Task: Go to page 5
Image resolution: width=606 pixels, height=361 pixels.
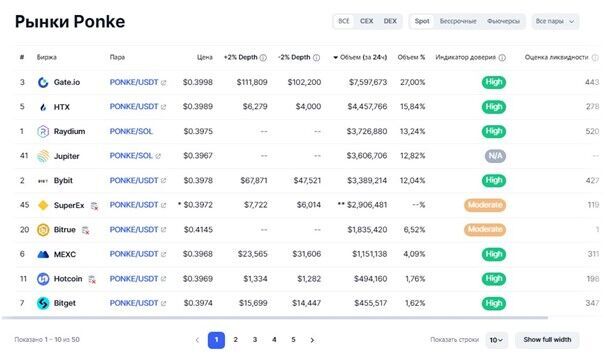Action: (293, 340)
